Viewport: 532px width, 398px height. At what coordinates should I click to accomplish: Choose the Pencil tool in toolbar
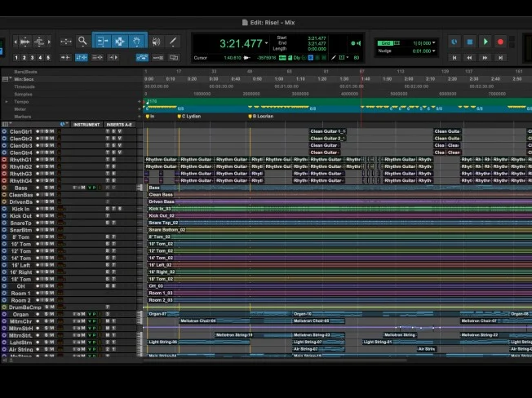pyautogui.click(x=173, y=42)
